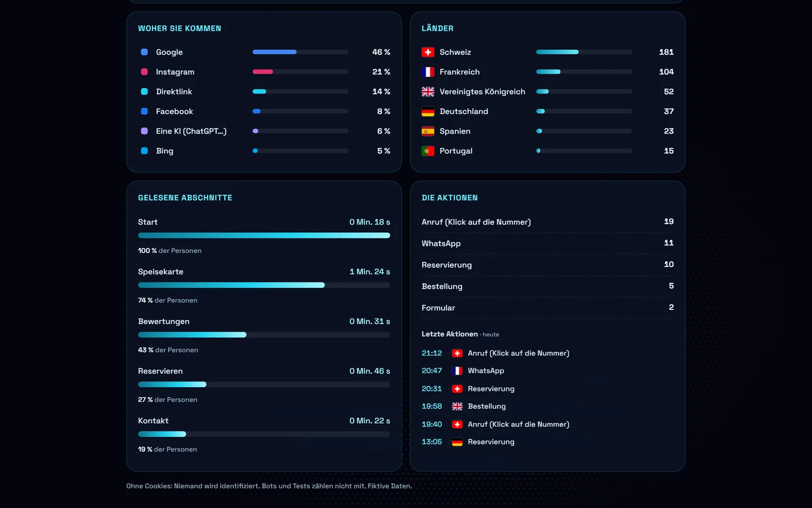Click the Kontakt section label
This screenshot has width=812, height=508.
[153, 421]
